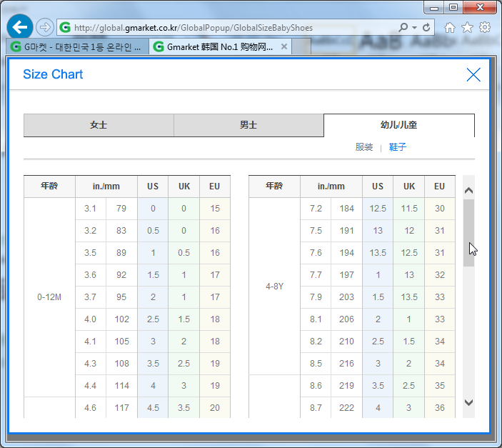Open the 鞋子 size category link

pos(398,147)
